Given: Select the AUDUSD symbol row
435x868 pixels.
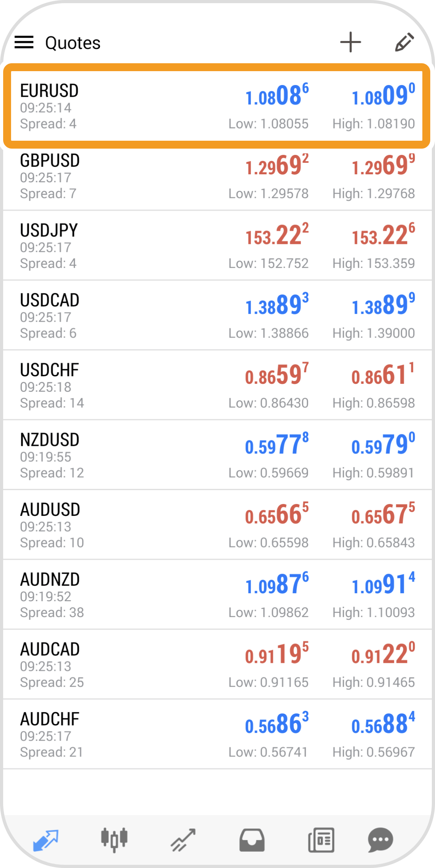Looking at the screenshot, I should point(217,525).
